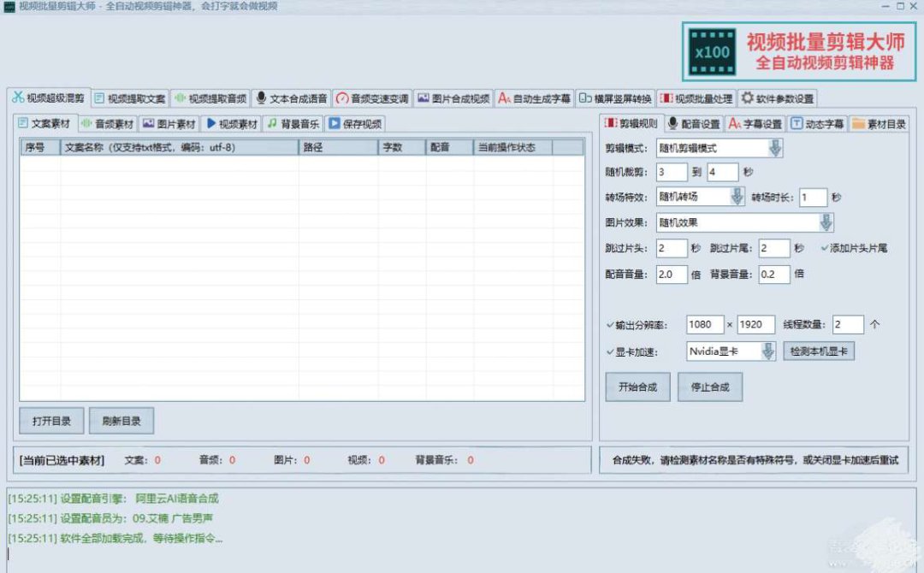Screen dimensions: 924x573
Task: Disable the 显卡加速 checkbox
Action: tap(610, 351)
